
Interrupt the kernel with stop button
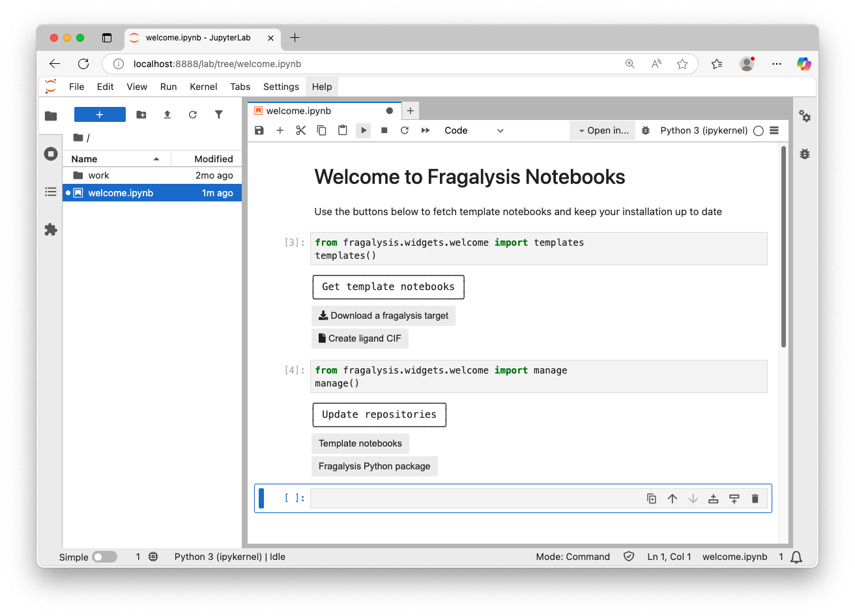point(384,130)
